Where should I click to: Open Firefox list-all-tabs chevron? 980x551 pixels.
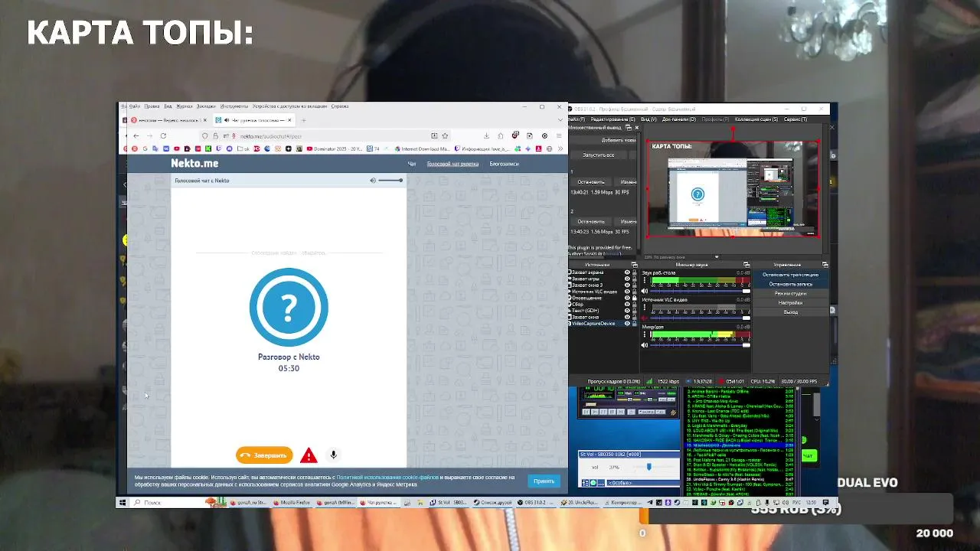click(560, 120)
